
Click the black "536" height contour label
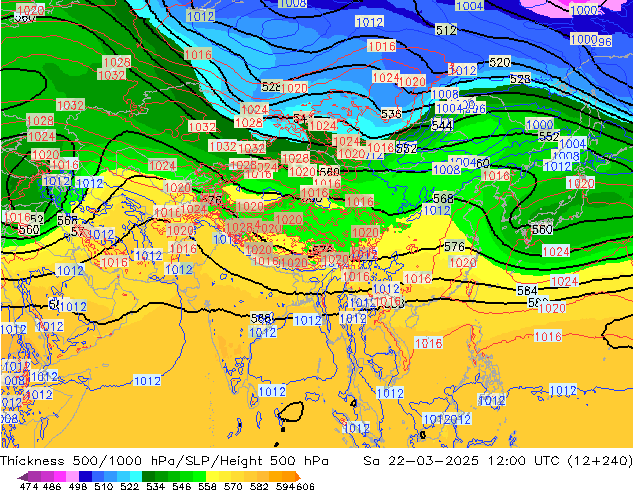(391, 114)
